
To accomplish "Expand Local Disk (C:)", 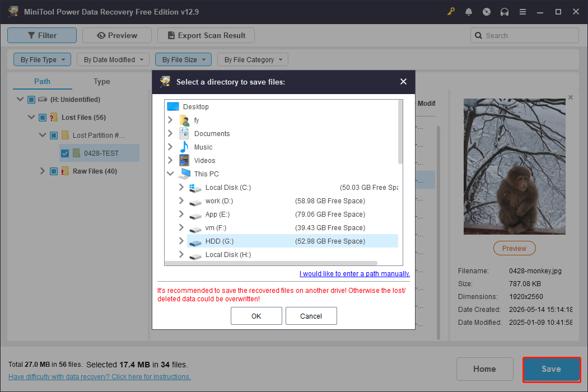I will click(181, 187).
